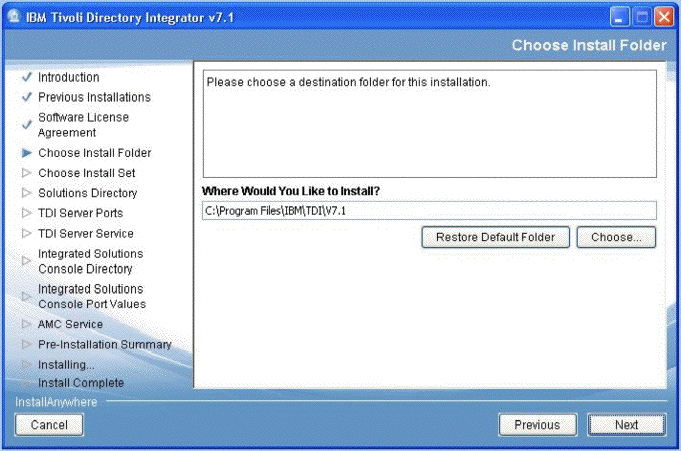Select the Introduction step label
Screen dimensions: 681x451
click(x=69, y=77)
